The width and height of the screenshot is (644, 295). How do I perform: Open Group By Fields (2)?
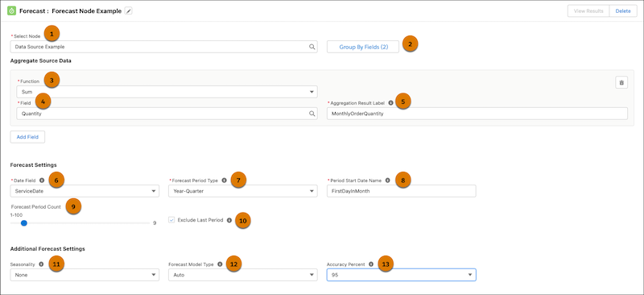pyautogui.click(x=363, y=47)
